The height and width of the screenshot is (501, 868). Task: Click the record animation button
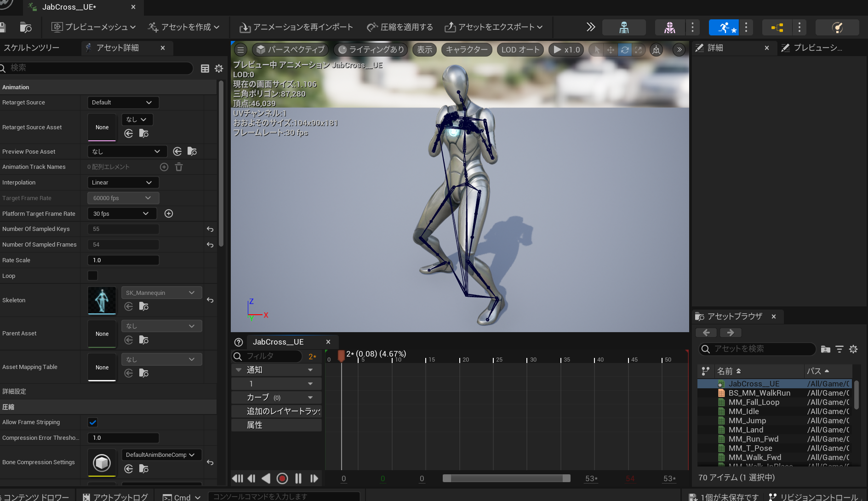pos(282,478)
